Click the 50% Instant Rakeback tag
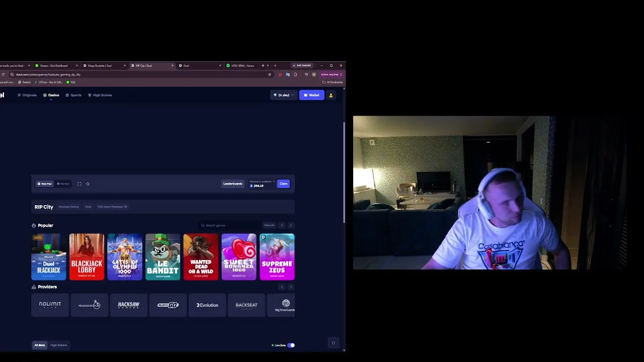The height and width of the screenshot is (362, 644). (x=112, y=207)
